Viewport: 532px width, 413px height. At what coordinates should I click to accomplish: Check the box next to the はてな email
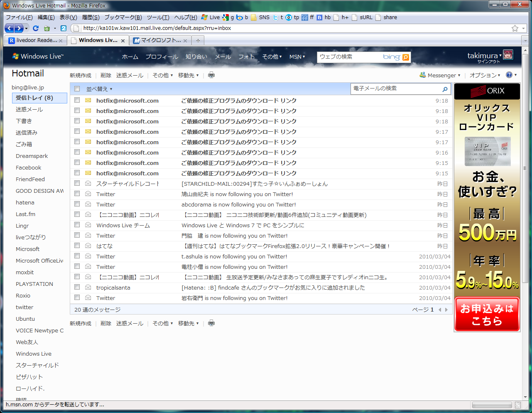pyautogui.click(x=77, y=246)
